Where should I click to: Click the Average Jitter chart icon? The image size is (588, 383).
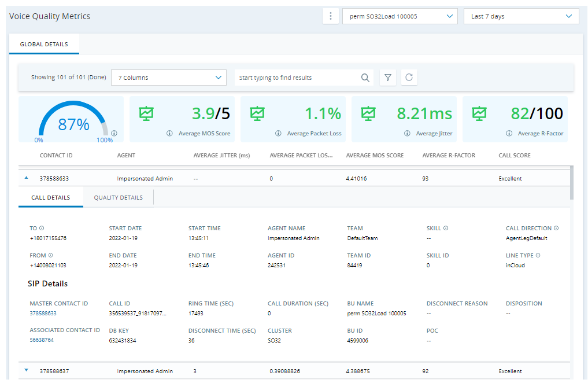[x=368, y=113]
